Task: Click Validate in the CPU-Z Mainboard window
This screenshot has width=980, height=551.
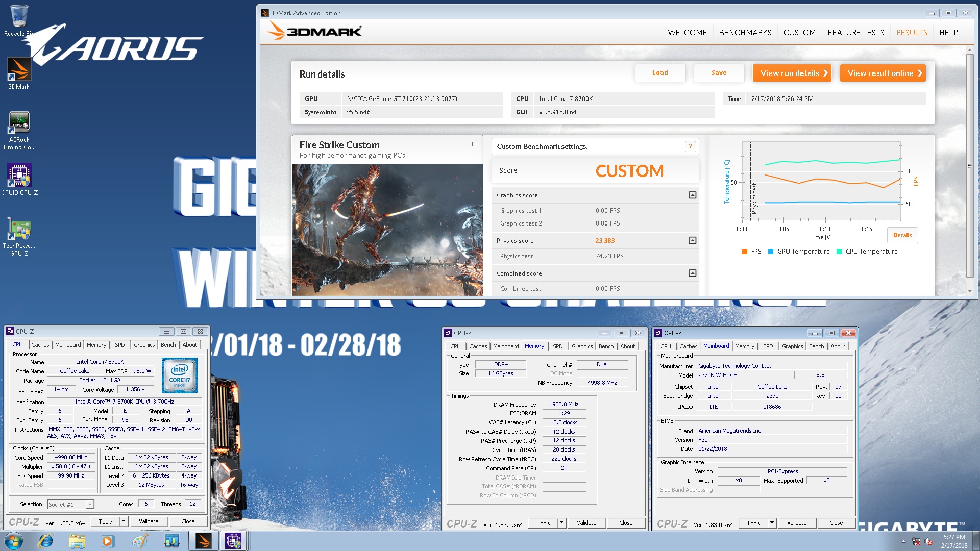Action: tap(796, 522)
